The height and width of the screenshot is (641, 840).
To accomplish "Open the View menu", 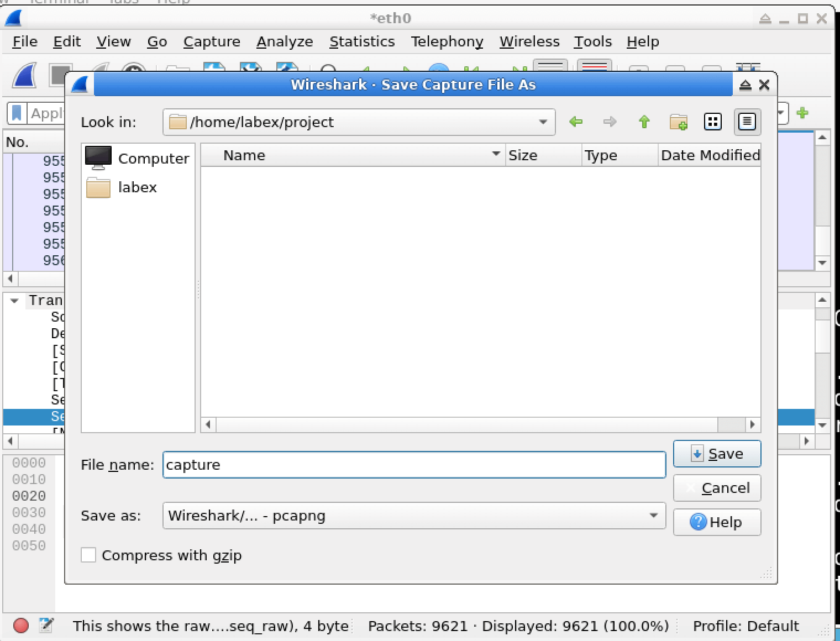I will click(114, 41).
